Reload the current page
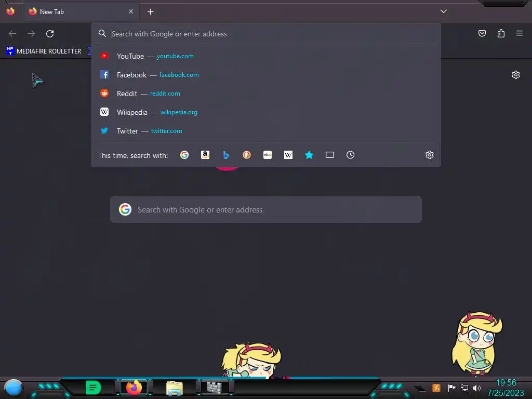 [x=50, y=34]
